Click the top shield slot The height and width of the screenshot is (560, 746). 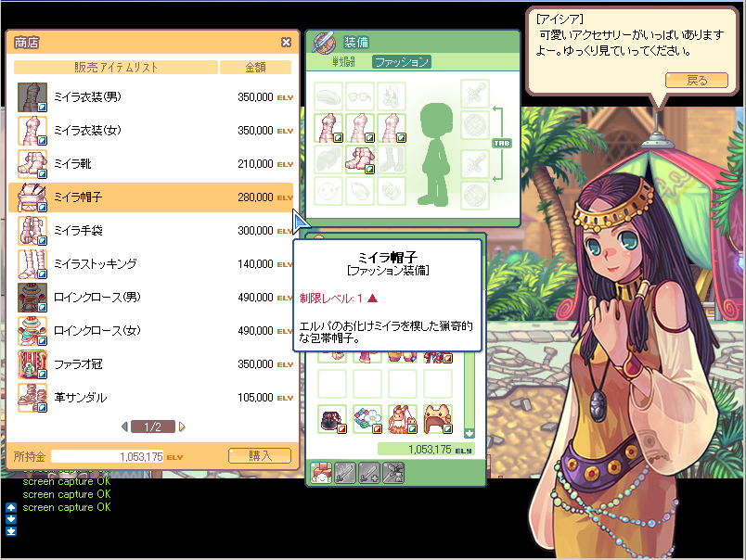coord(475,125)
